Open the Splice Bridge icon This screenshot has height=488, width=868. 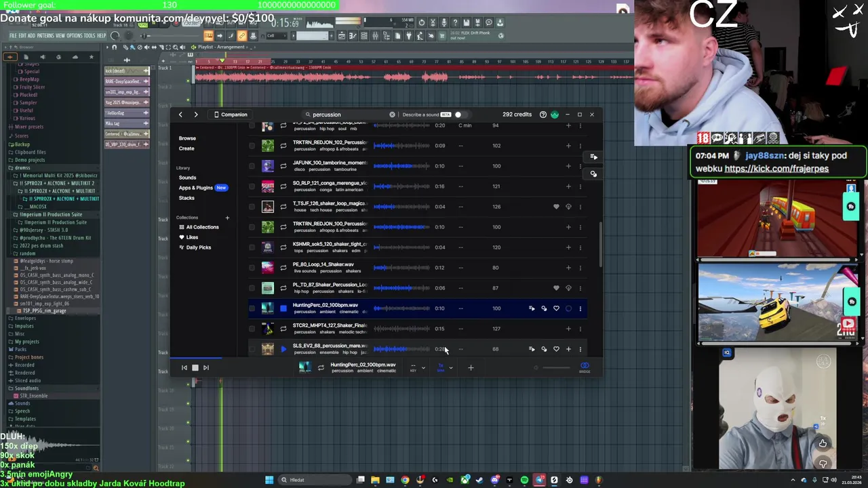coord(585,367)
